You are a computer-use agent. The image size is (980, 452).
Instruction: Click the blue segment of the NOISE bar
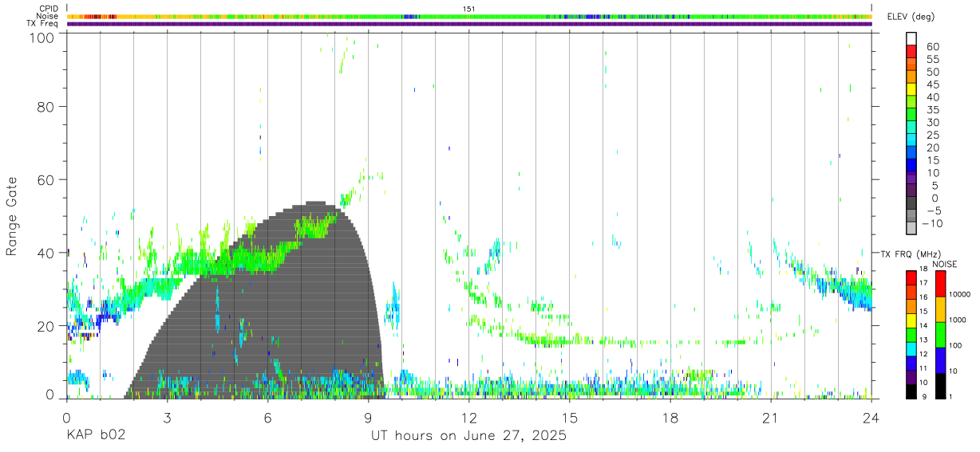pos(942,360)
